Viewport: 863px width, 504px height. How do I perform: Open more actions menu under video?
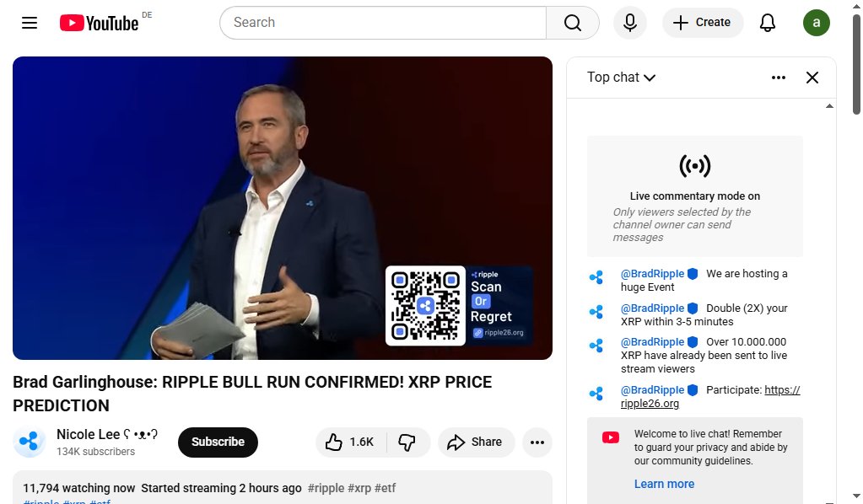(537, 442)
